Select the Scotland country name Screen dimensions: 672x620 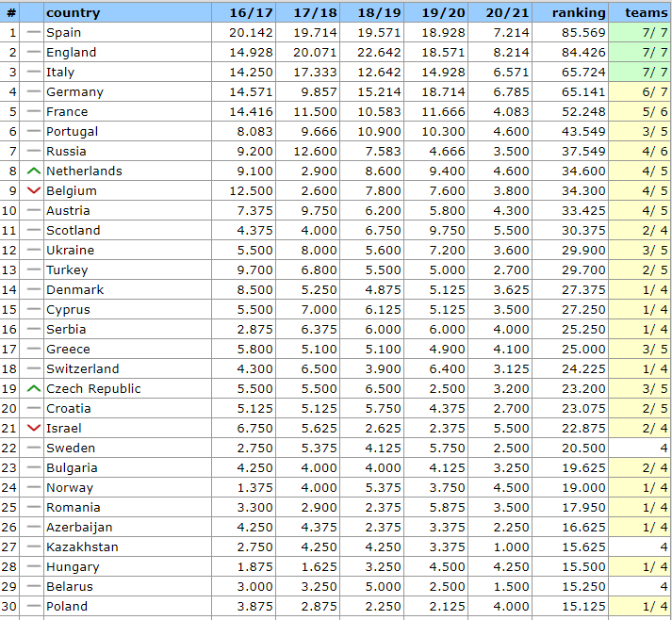tap(73, 231)
